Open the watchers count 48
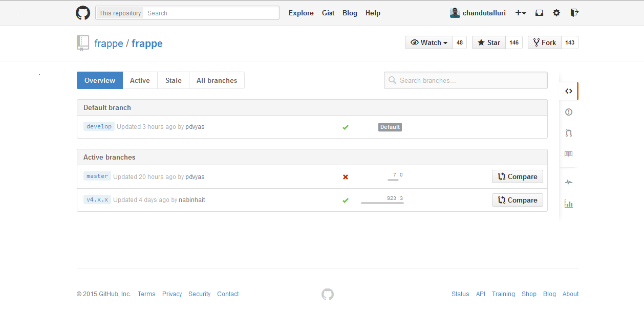Screen dimensions: 644x312 pos(460,42)
